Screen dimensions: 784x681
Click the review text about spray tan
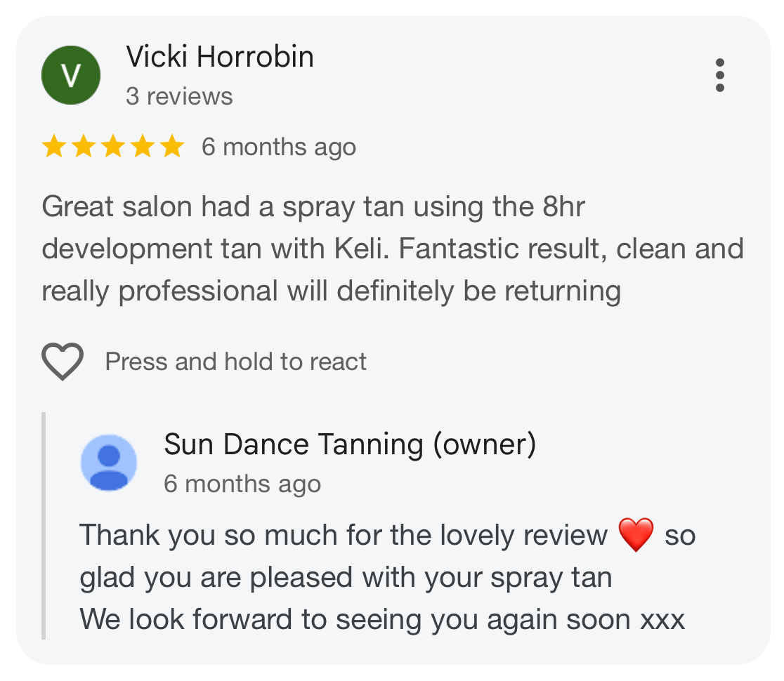coord(393,249)
